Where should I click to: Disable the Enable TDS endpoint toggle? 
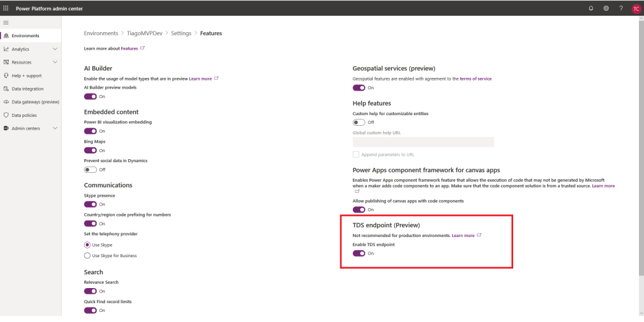click(x=359, y=253)
